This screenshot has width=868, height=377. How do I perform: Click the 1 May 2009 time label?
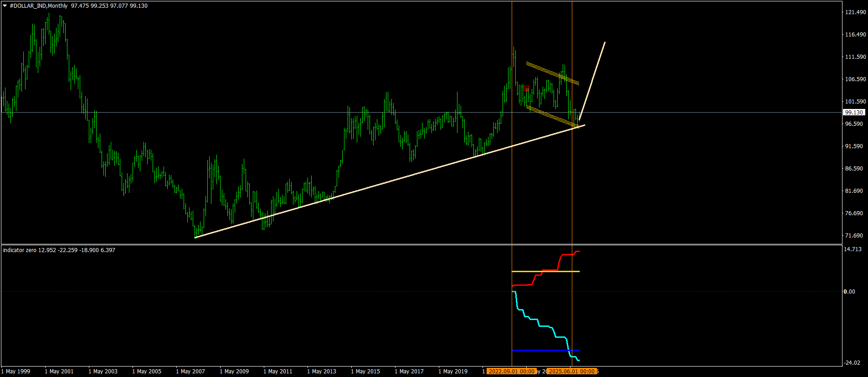tap(234, 371)
